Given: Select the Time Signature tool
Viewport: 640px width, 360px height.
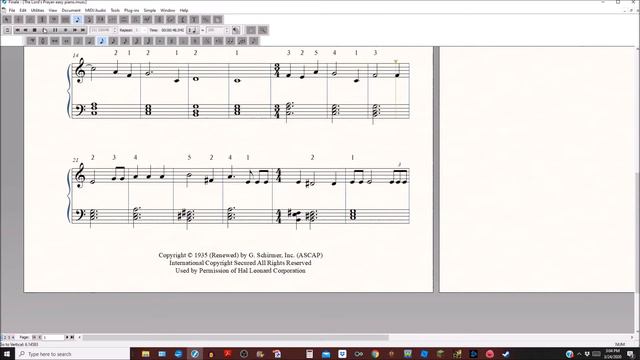Looking at the screenshot, I should tap(42, 20).
